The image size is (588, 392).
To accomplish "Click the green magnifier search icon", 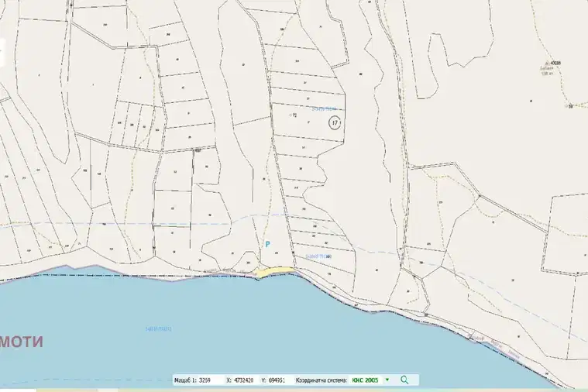I will (404, 380).
